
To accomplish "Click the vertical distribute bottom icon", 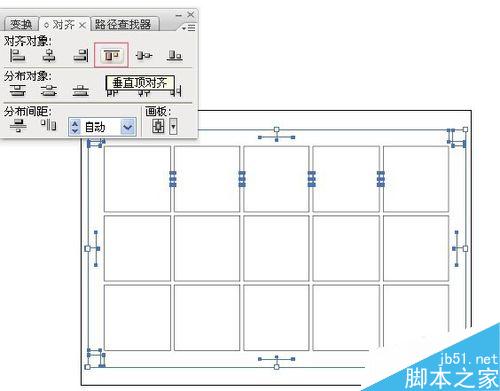I will pyautogui.click(x=80, y=90).
